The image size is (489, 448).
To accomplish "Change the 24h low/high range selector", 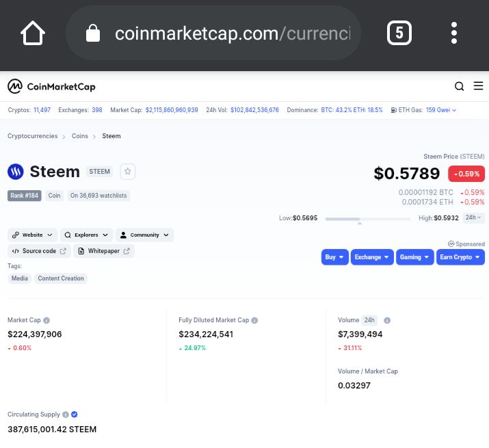I will point(473,218).
